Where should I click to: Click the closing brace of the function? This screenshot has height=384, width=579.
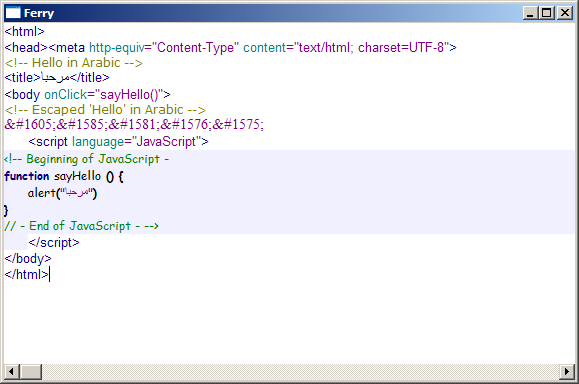[6, 210]
